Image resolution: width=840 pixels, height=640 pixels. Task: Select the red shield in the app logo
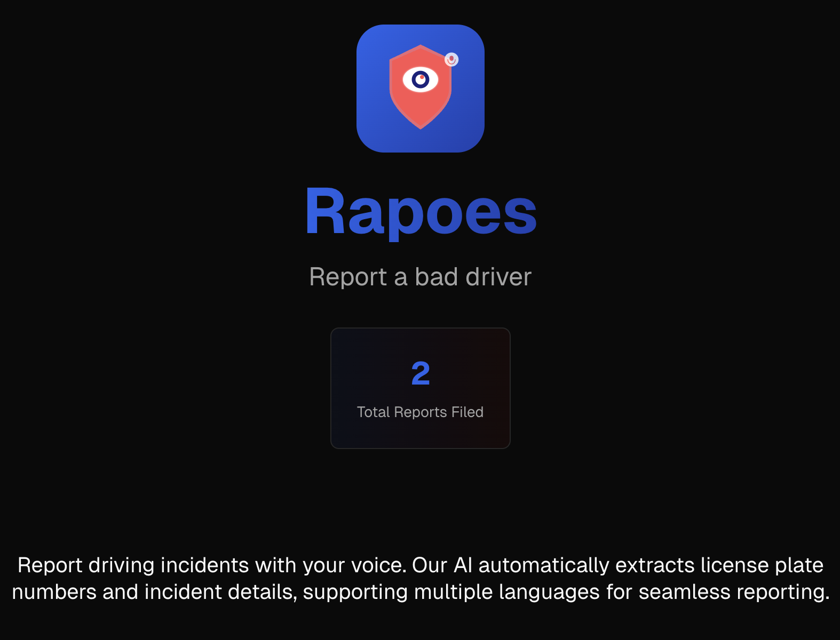click(421, 87)
